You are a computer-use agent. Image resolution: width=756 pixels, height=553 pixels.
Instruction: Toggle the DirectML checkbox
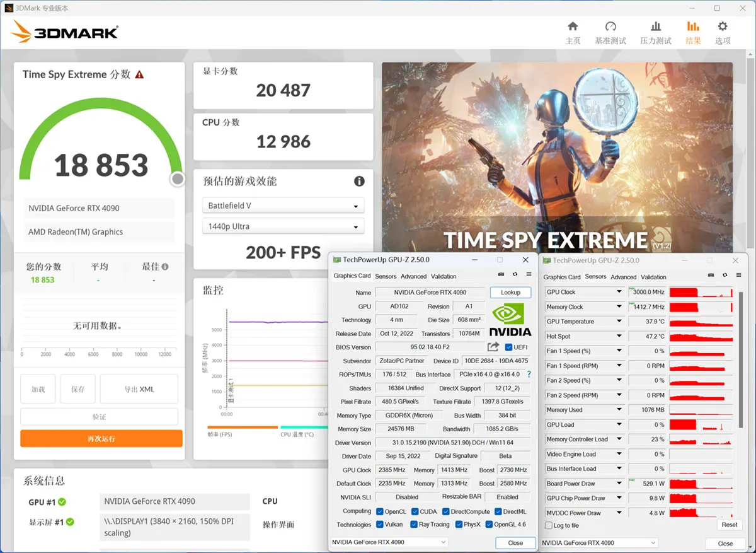[x=498, y=512]
